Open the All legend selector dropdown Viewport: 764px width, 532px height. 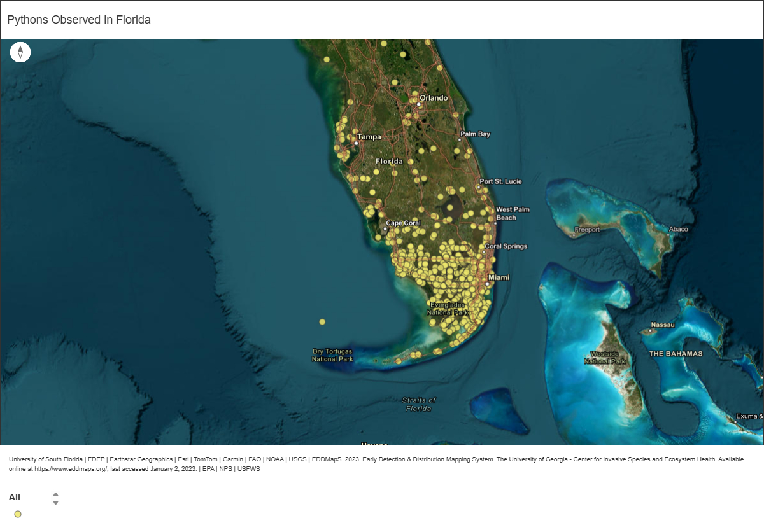[x=55, y=498]
